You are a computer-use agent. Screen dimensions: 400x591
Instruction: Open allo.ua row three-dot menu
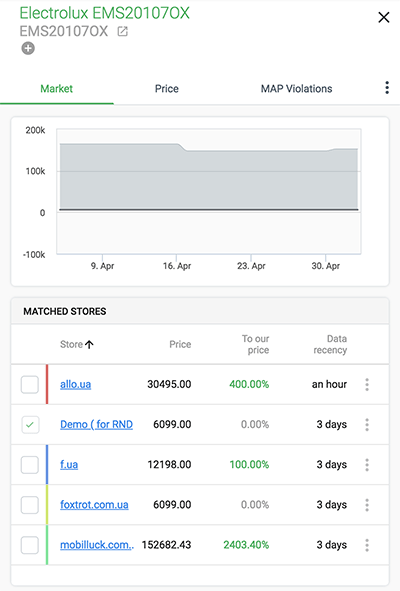point(367,384)
